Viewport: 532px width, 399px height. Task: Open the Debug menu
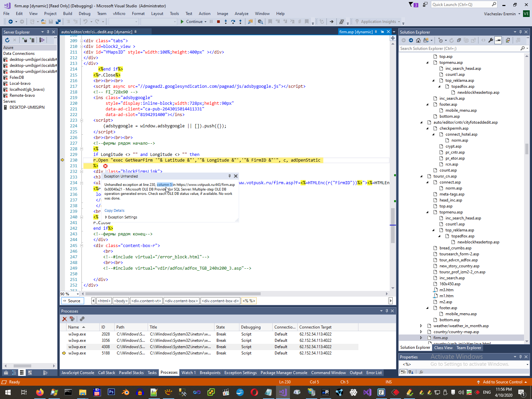pyautogui.click(x=84, y=14)
